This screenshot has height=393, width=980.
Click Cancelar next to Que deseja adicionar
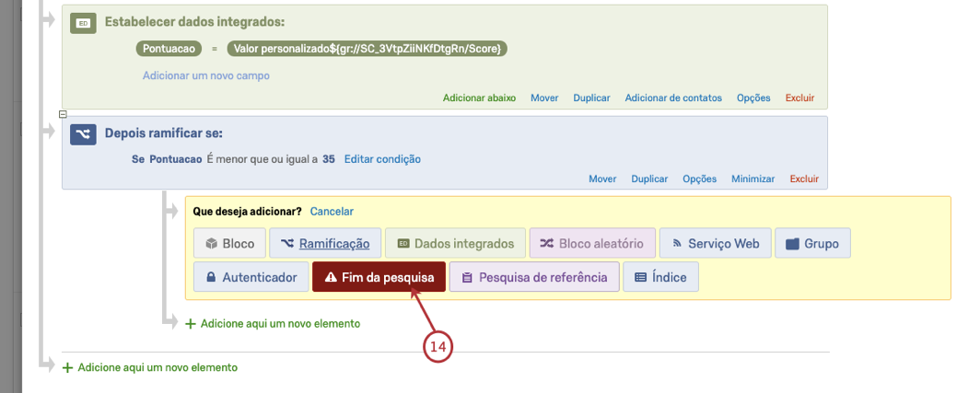point(332,212)
